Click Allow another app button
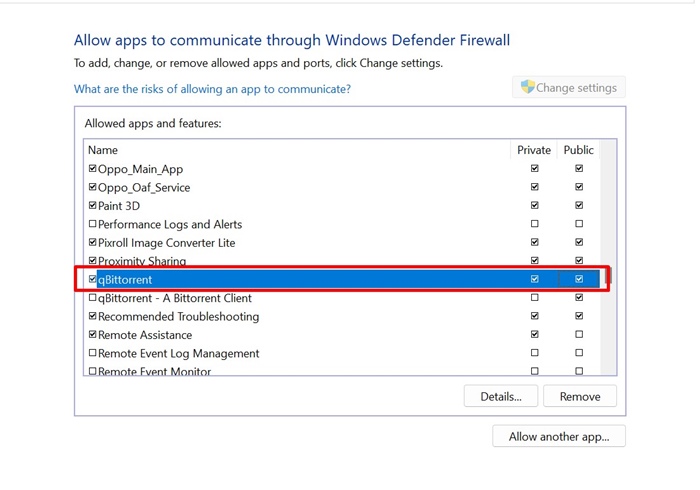This screenshot has height=490, width=700. 559,436
